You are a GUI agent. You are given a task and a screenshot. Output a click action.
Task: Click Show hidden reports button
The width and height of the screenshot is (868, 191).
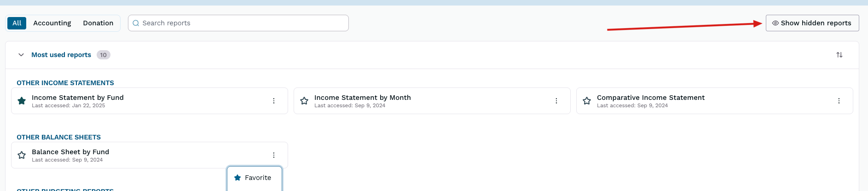[812, 23]
